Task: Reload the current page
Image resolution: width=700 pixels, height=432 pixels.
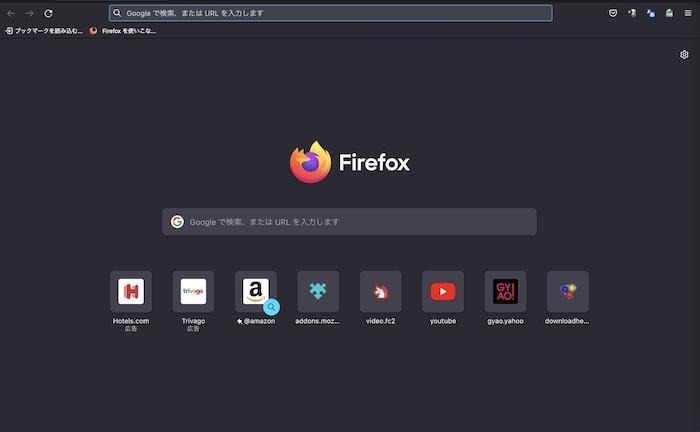Action: click(x=48, y=13)
